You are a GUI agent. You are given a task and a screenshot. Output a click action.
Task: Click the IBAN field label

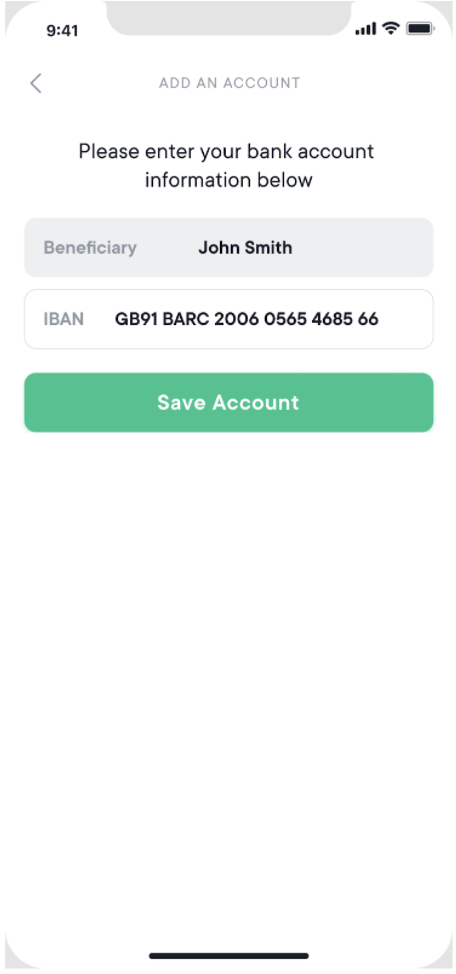[63, 319]
